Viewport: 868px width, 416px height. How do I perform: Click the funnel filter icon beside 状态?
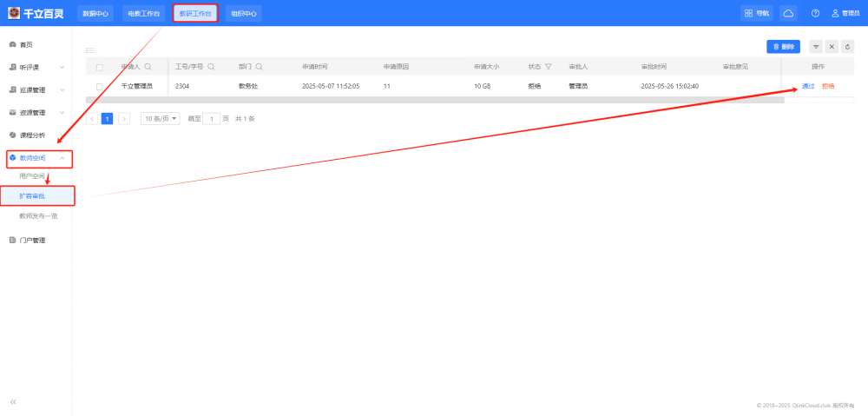coord(549,66)
